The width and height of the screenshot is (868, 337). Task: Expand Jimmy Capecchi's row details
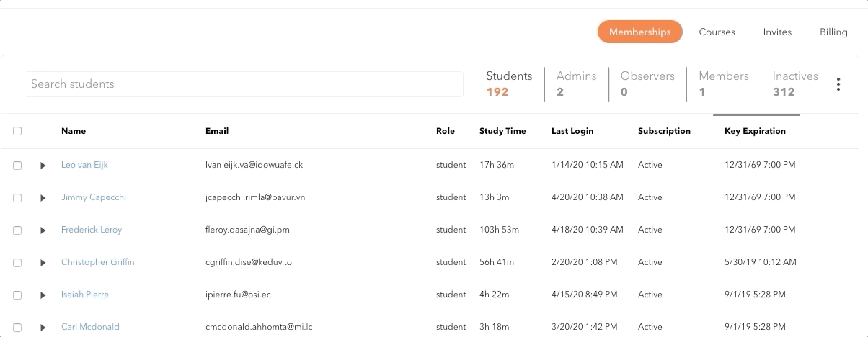click(x=43, y=198)
